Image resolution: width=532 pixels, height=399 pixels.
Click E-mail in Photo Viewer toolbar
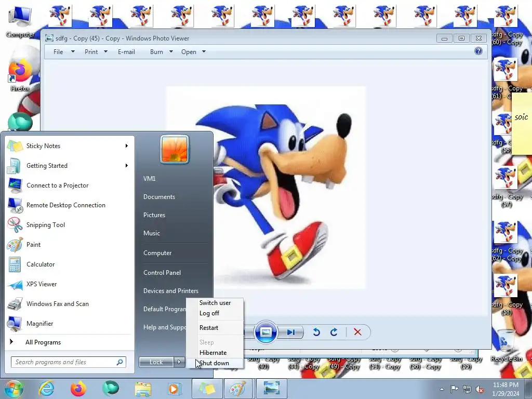pyautogui.click(x=126, y=52)
